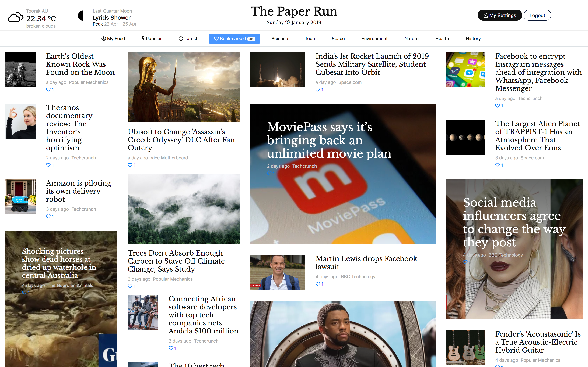Click the moon landing article thumbnail
Viewport: 588px width, 367px height.
pos(20,70)
